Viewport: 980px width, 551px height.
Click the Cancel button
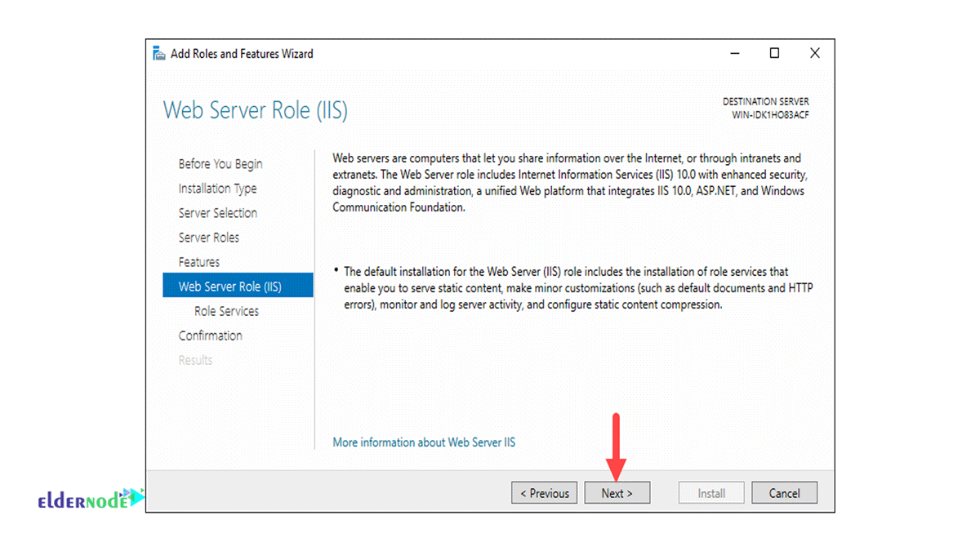pyautogui.click(x=784, y=492)
